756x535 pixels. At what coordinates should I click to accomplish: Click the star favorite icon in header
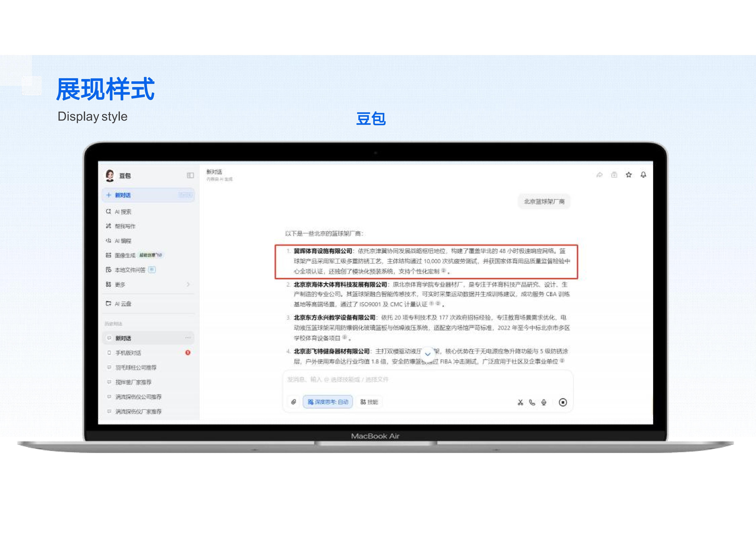[629, 175]
